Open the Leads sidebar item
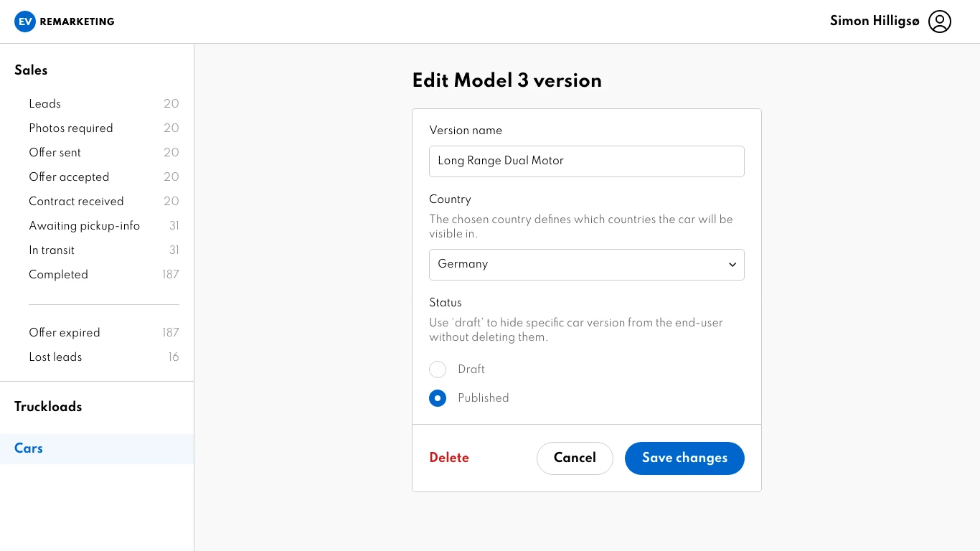 [x=45, y=104]
